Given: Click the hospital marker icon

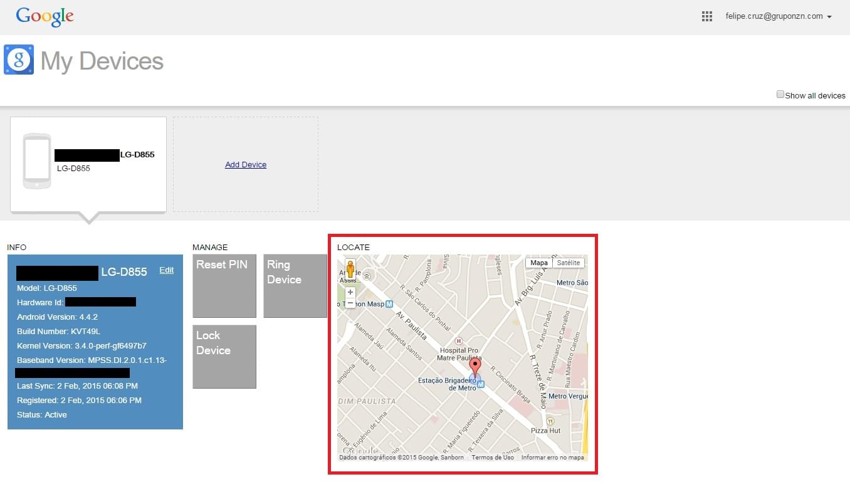Looking at the screenshot, I should point(458,341).
